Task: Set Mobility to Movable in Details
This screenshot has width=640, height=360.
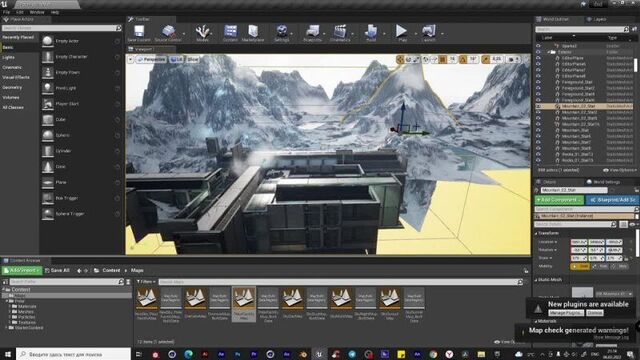Action: [x=620, y=266]
